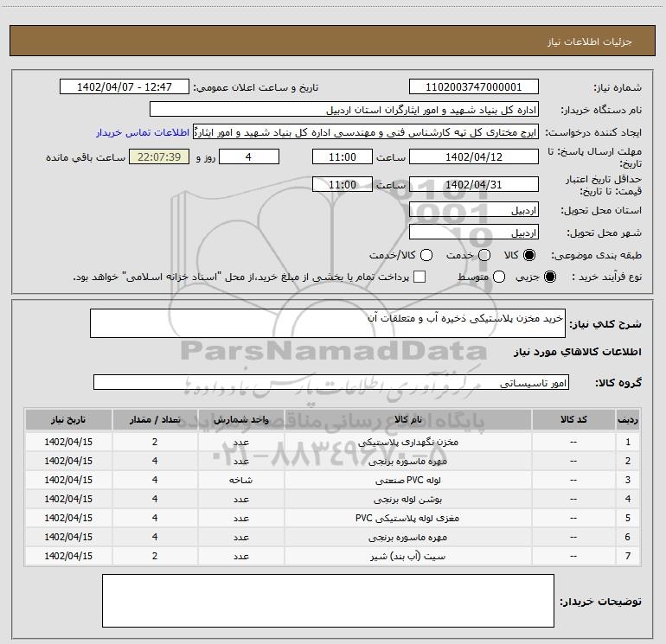Click the تاریخ نیاز column header

(68, 420)
